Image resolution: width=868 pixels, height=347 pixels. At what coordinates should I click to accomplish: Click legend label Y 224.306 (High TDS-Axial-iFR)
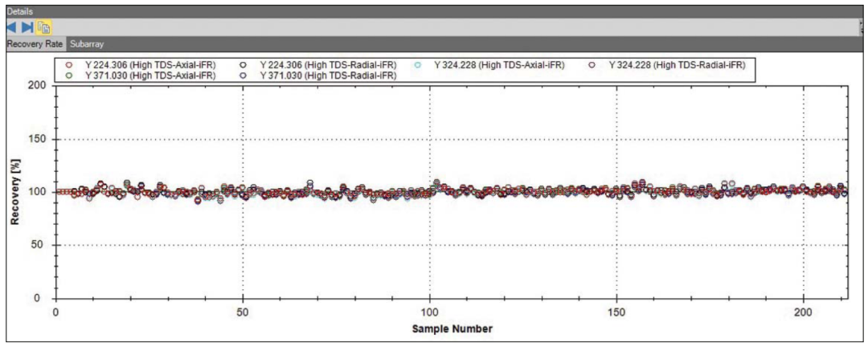click(150, 64)
